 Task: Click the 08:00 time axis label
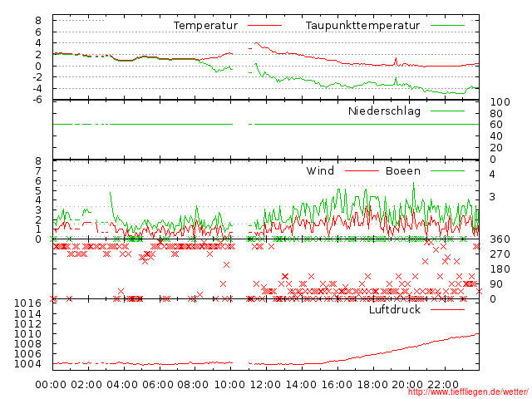pos(193,385)
